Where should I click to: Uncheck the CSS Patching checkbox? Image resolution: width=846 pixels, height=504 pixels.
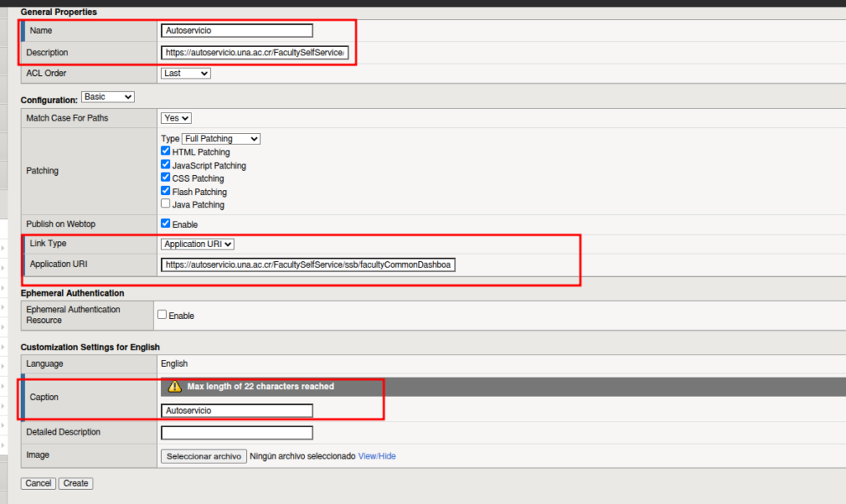tap(166, 178)
